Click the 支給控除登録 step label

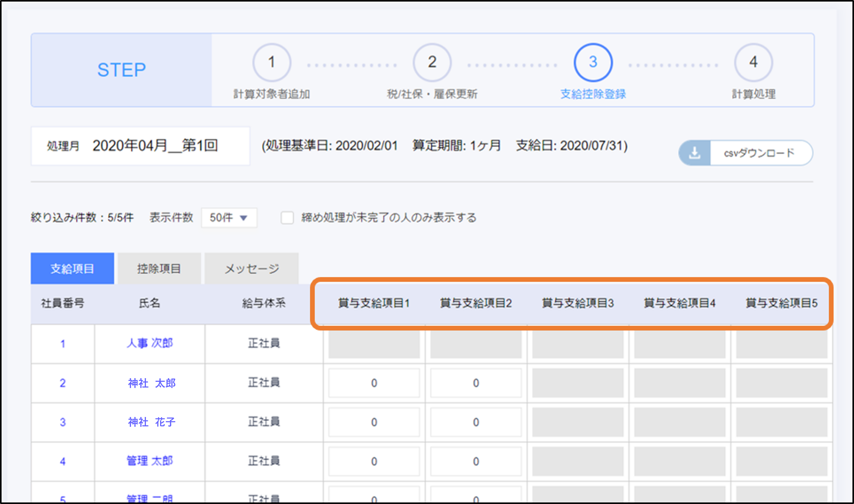[593, 94]
